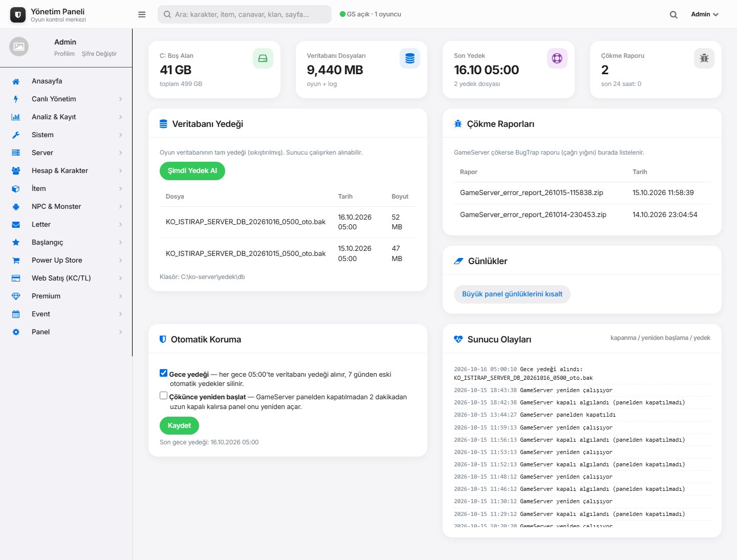
Task: Click the disk drive icon on C: Boş Alan card
Action: pyautogui.click(x=263, y=58)
